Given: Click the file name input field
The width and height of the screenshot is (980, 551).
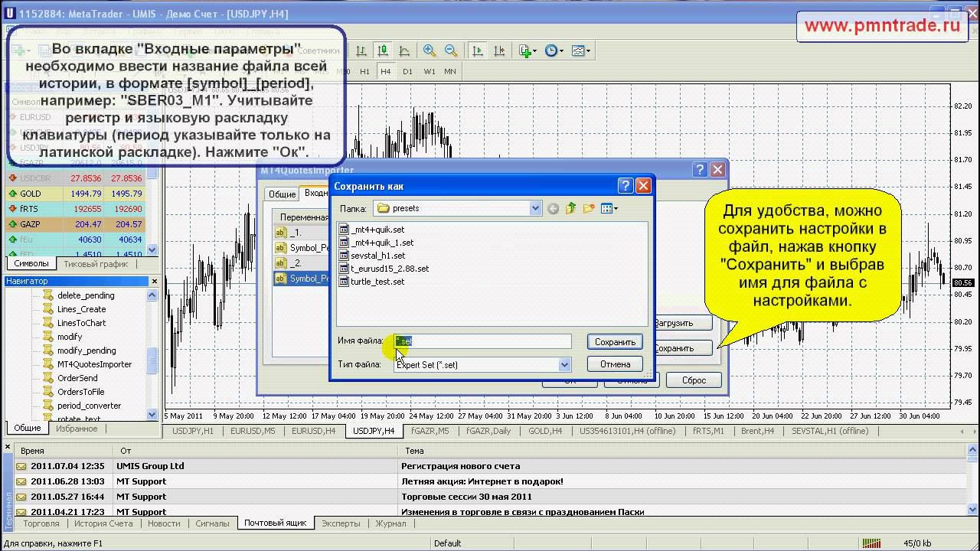Looking at the screenshot, I should (482, 341).
